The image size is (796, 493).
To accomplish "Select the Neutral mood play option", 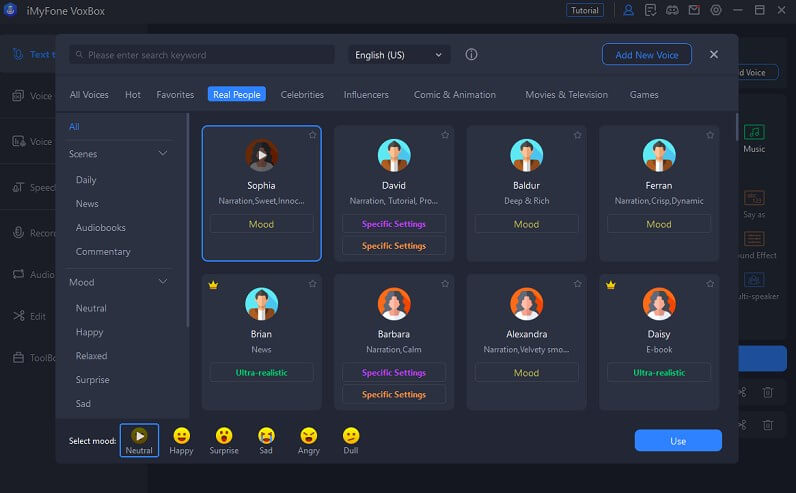I will (x=139, y=440).
